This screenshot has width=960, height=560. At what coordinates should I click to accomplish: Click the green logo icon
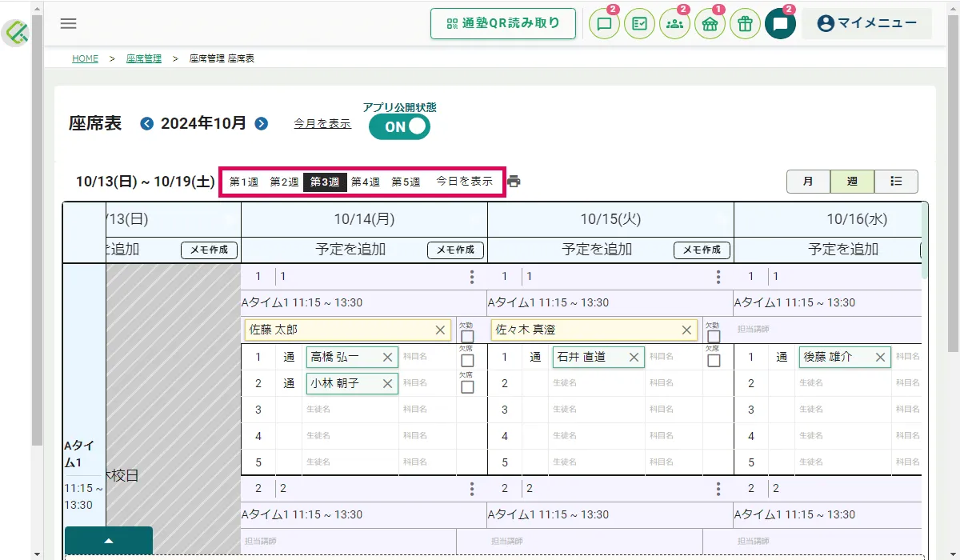coord(16,32)
